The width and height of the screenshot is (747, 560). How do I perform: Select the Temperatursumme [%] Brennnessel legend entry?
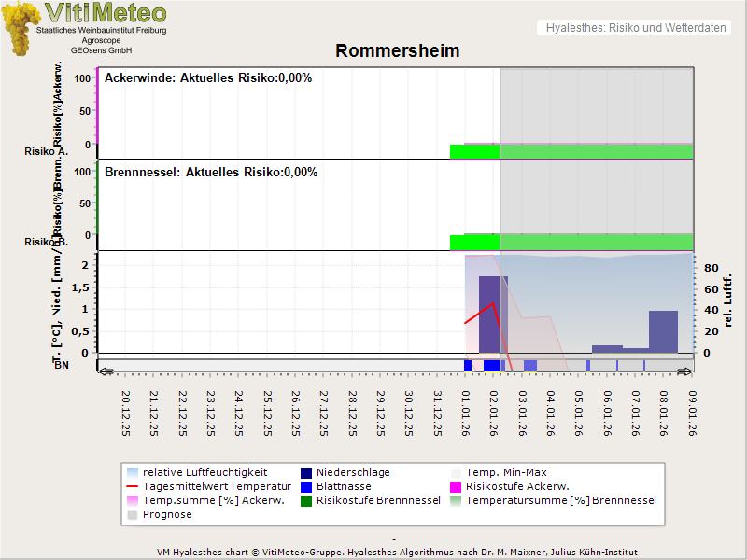[x=560, y=500]
